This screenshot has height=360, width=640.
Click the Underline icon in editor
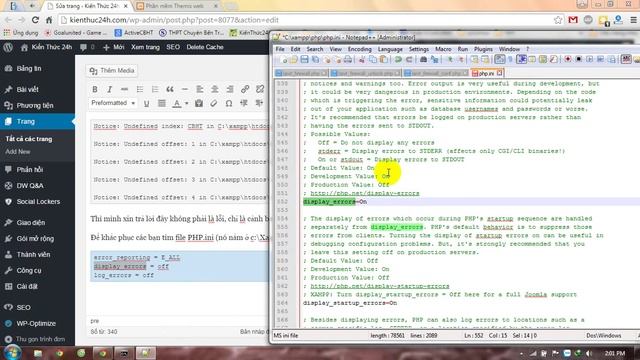(x=147, y=104)
